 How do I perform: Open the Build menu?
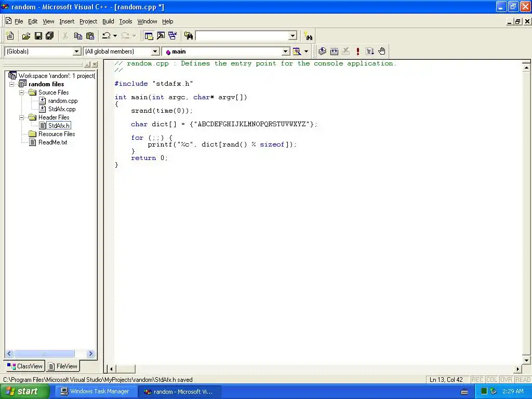(x=108, y=21)
